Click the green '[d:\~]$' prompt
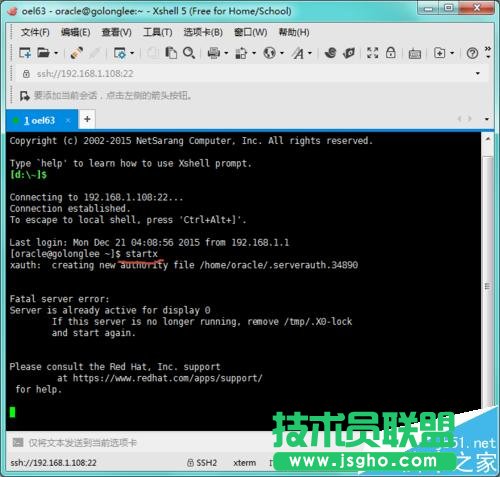 29,174
